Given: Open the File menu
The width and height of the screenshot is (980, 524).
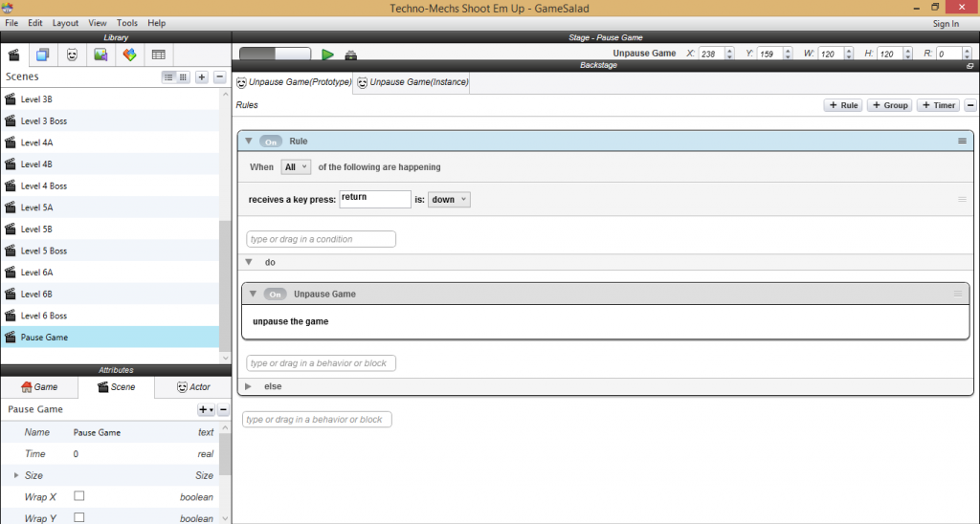Looking at the screenshot, I should tap(11, 23).
